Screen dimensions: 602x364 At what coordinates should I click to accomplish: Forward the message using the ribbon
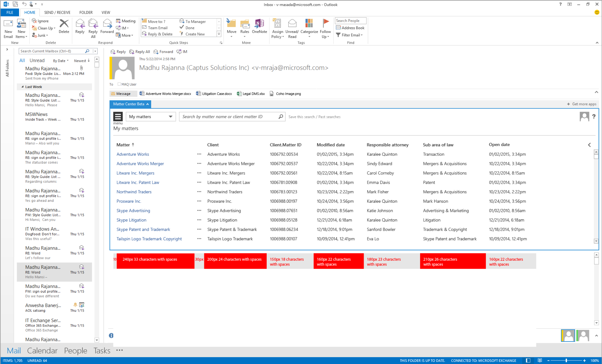pos(107,26)
